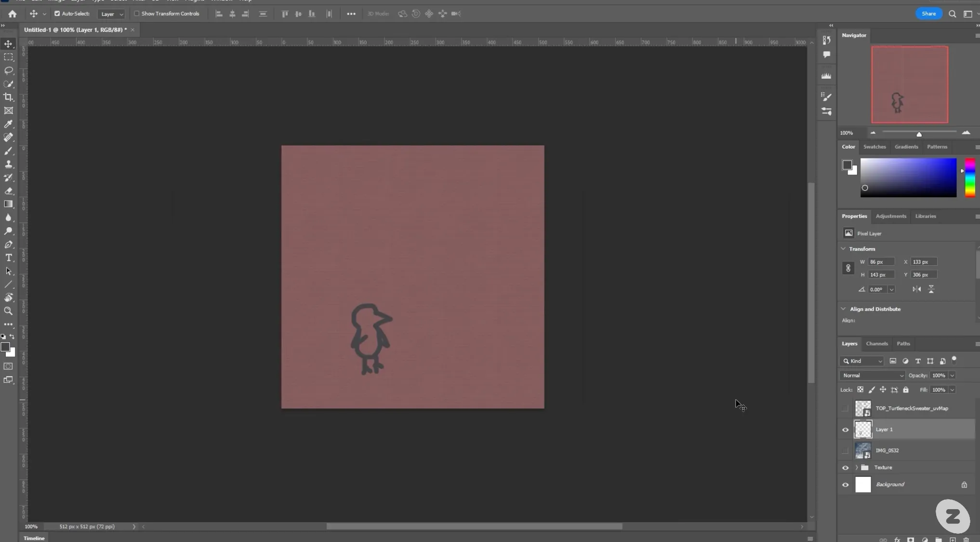Select the Eyedropper tool
This screenshot has width=980, height=542.
9,124
